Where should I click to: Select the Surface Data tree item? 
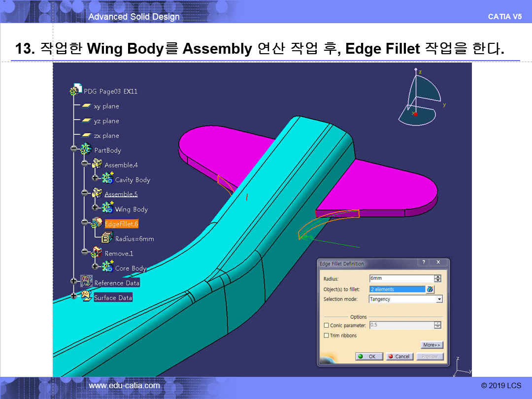point(113,298)
